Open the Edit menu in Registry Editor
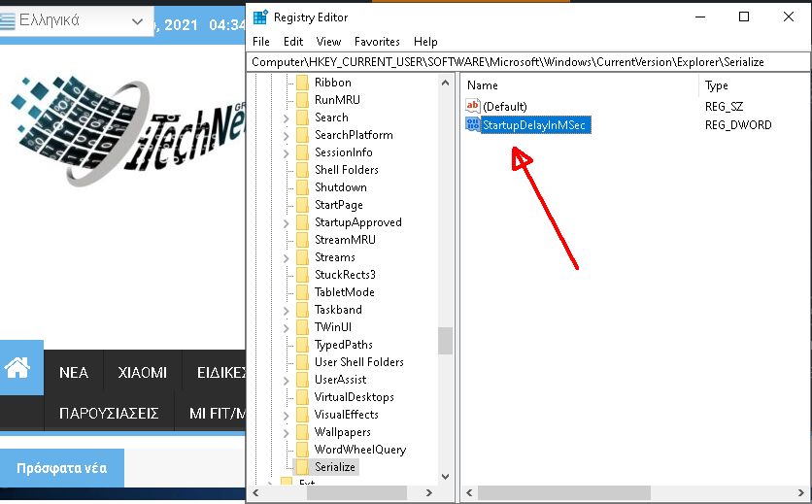The height and width of the screenshot is (504, 812). coord(293,42)
